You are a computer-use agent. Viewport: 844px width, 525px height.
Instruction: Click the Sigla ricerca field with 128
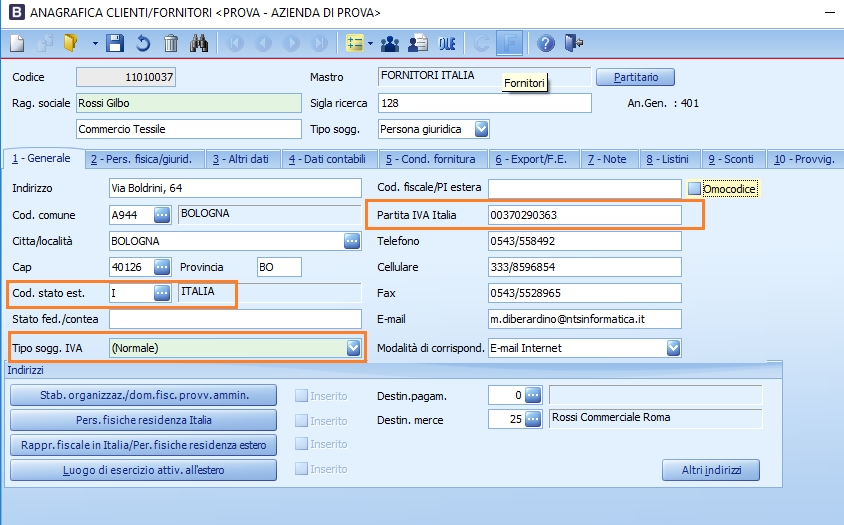click(484, 103)
